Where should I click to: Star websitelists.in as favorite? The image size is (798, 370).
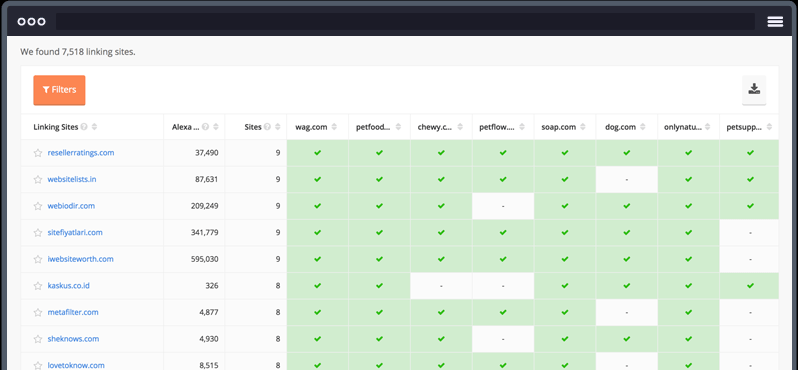click(38, 179)
